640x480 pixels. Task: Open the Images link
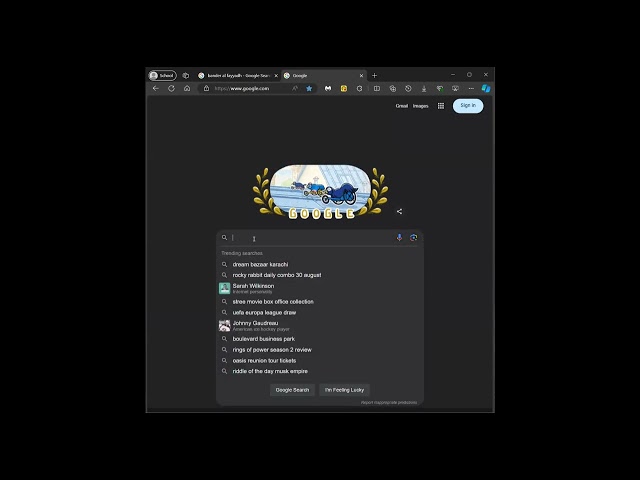pos(420,106)
